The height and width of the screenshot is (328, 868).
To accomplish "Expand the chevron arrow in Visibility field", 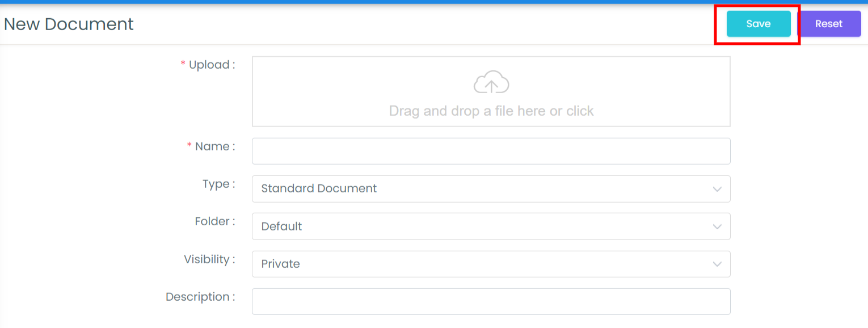I will pyautogui.click(x=717, y=264).
